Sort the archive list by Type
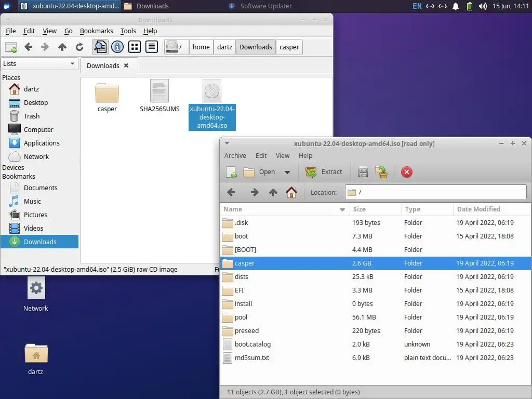This screenshot has height=399, width=532. pyautogui.click(x=428, y=209)
